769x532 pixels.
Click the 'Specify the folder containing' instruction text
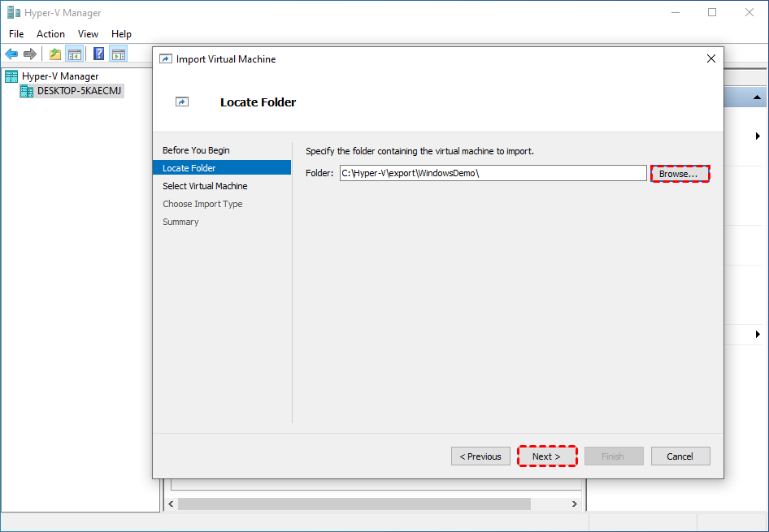click(419, 151)
